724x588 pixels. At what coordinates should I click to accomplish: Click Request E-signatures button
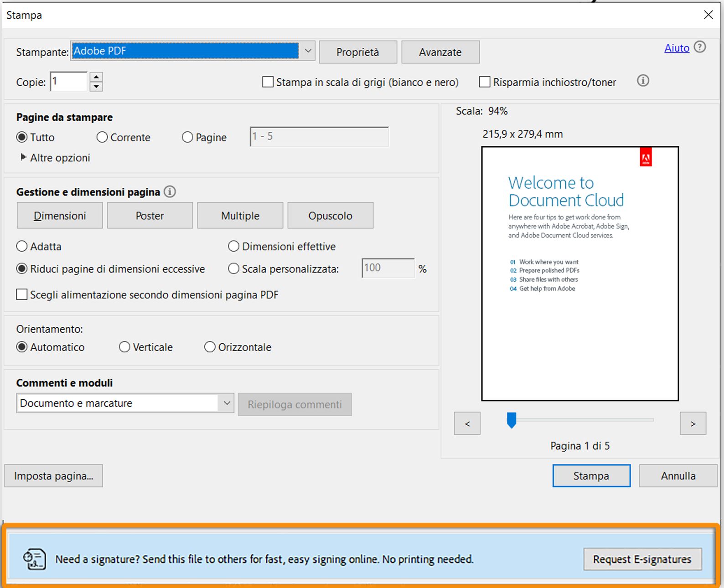(x=642, y=559)
